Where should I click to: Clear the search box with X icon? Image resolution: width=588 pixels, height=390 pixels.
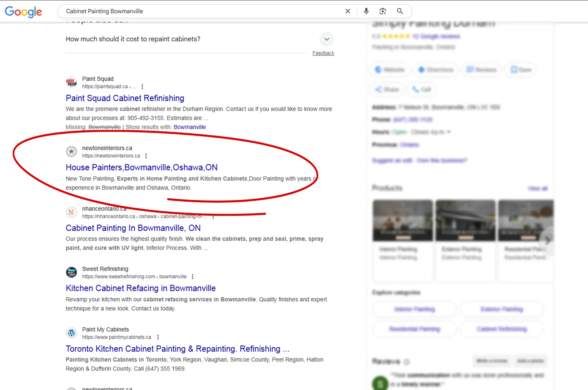pyautogui.click(x=348, y=11)
